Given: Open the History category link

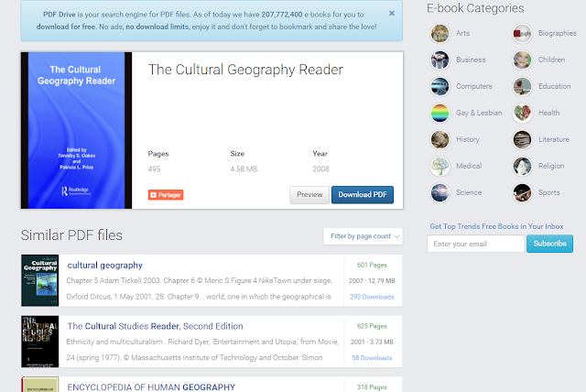Looking at the screenshot, I should (468, 139).
